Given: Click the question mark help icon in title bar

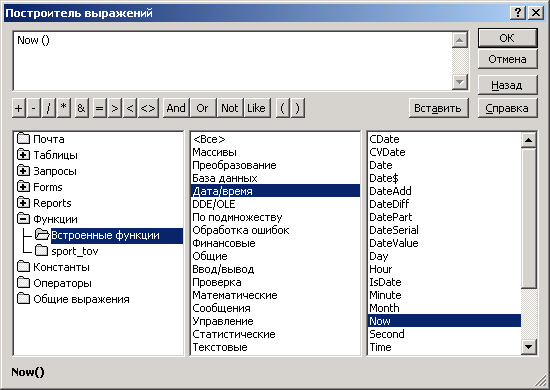Looking at the screenshot, I should [x=518, y=13].
